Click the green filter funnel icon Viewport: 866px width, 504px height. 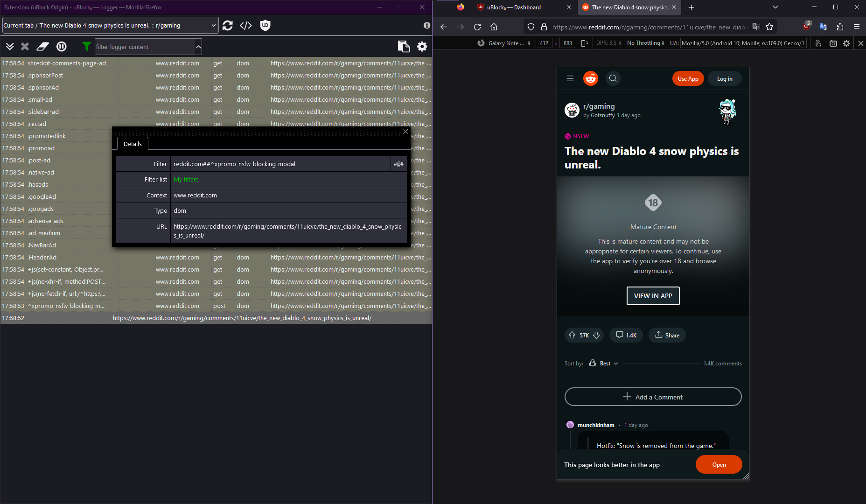(x=87, y=46)
